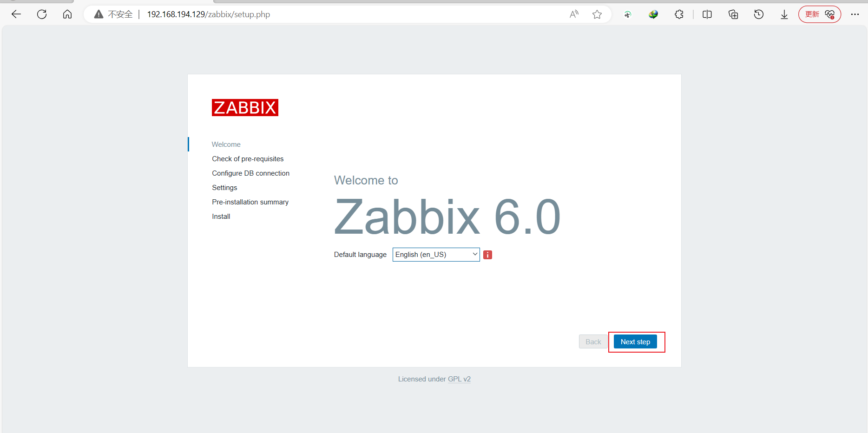Click the Next step button

[635, 341]
